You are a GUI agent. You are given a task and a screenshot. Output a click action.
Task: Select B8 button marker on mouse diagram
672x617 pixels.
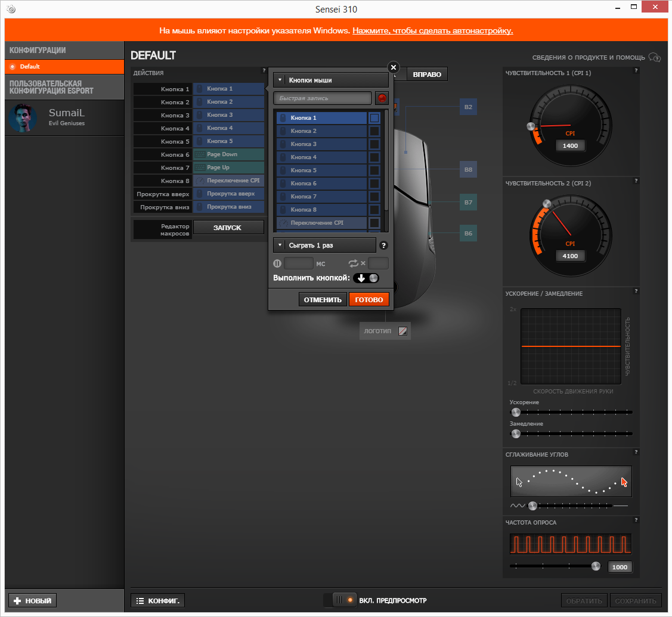pos(468,170)
